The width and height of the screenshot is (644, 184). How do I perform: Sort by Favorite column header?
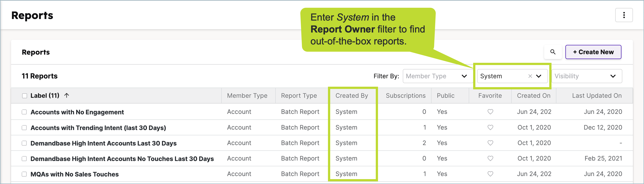[x=490, y=96]
